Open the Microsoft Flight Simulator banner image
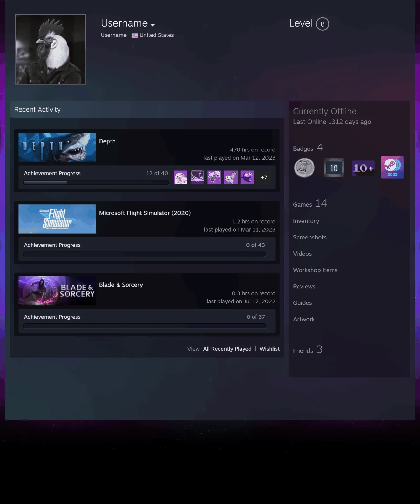The height and width of the screenshot is (504, 420). pos(57,219)
